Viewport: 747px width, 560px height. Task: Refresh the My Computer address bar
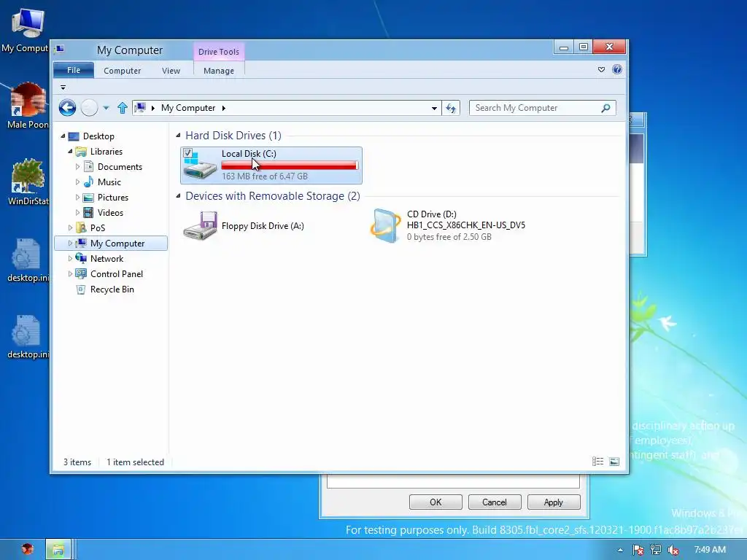click(x=451, y=108)
